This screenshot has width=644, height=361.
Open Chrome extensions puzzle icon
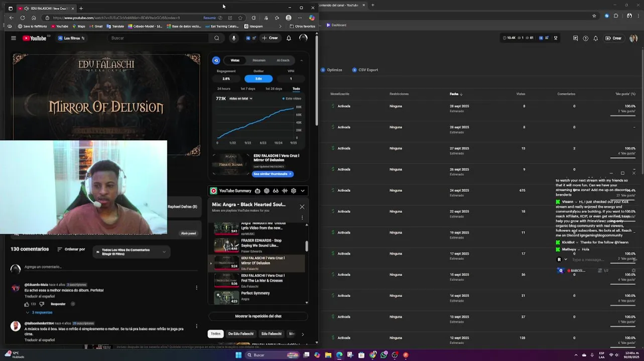point(616,16)
